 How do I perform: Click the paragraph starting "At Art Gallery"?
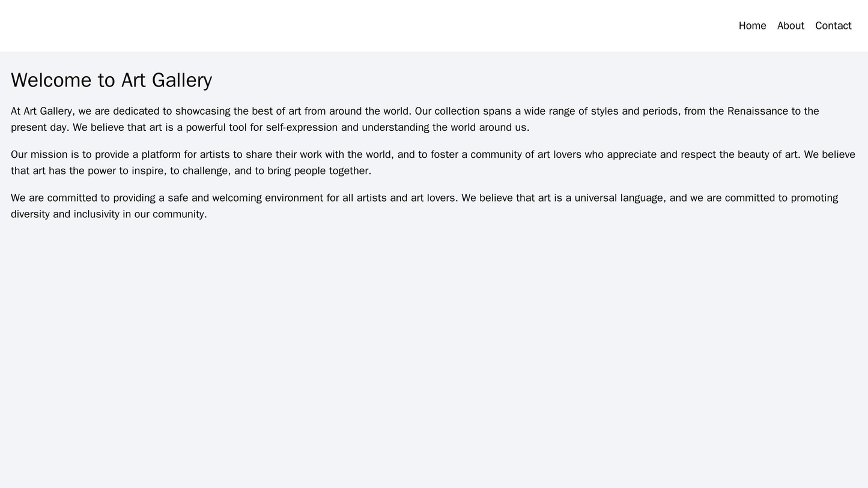pyautogui.click(x=414, y=119)
